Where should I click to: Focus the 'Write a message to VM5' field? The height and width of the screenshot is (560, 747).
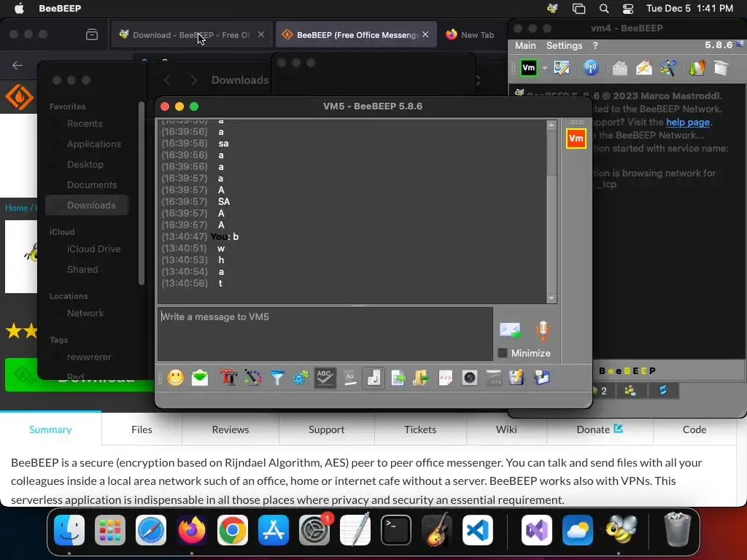(x=325, y=334)
